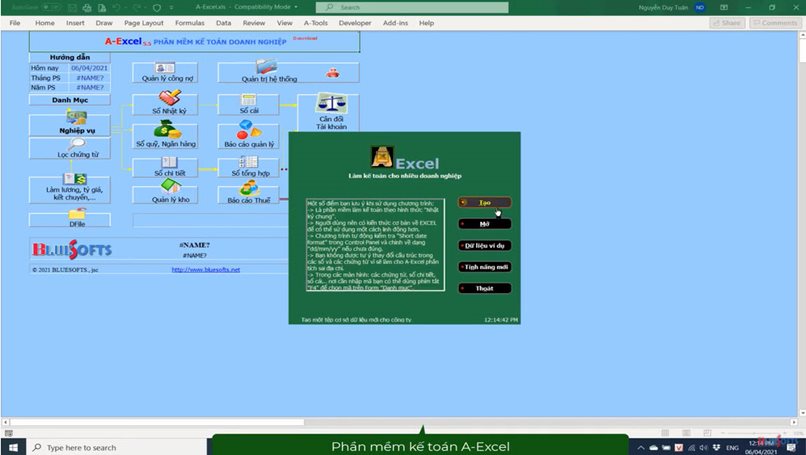Image resolution: width=806 pixels, height=455 pixels.
Task: Open the Sổ Nhật ký journal
Action: (x=164, y=104)
